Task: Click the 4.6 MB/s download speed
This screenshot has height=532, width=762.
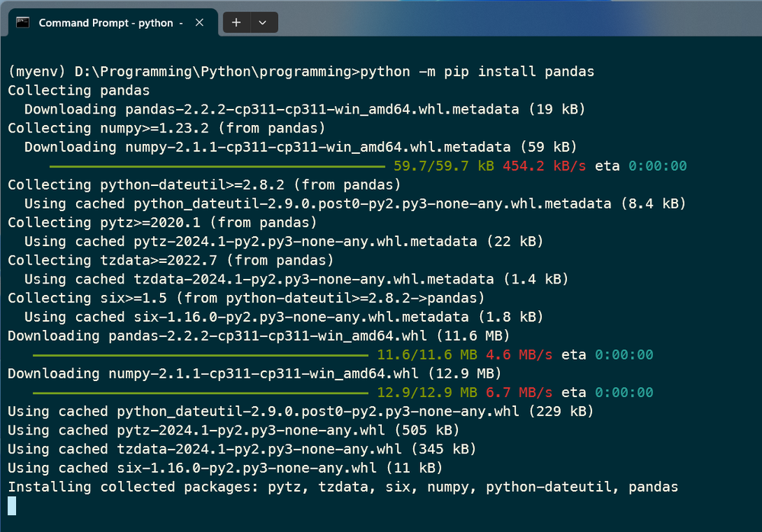Action: point(519,354)
